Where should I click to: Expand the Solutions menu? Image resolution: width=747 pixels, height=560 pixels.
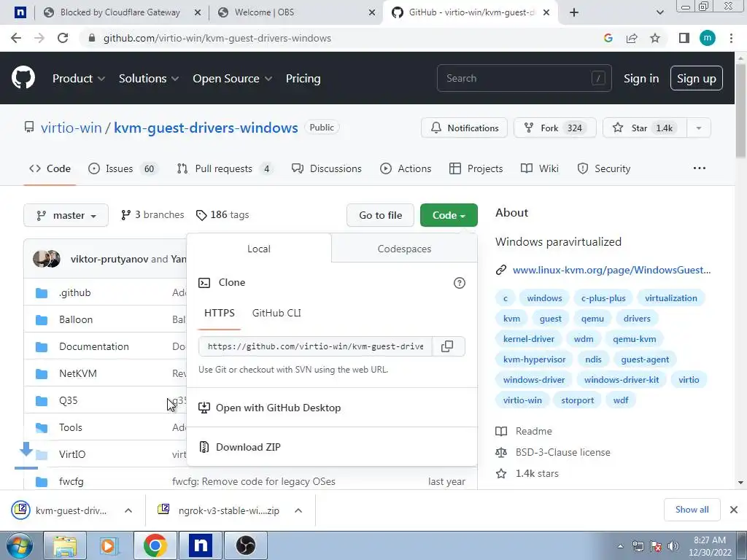pos(149,79)
